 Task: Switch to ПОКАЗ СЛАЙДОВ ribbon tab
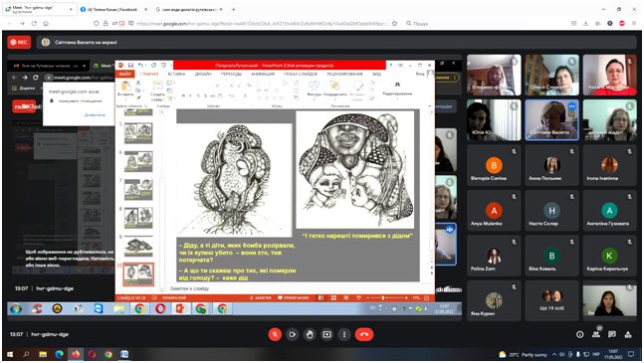click(301, 75)
